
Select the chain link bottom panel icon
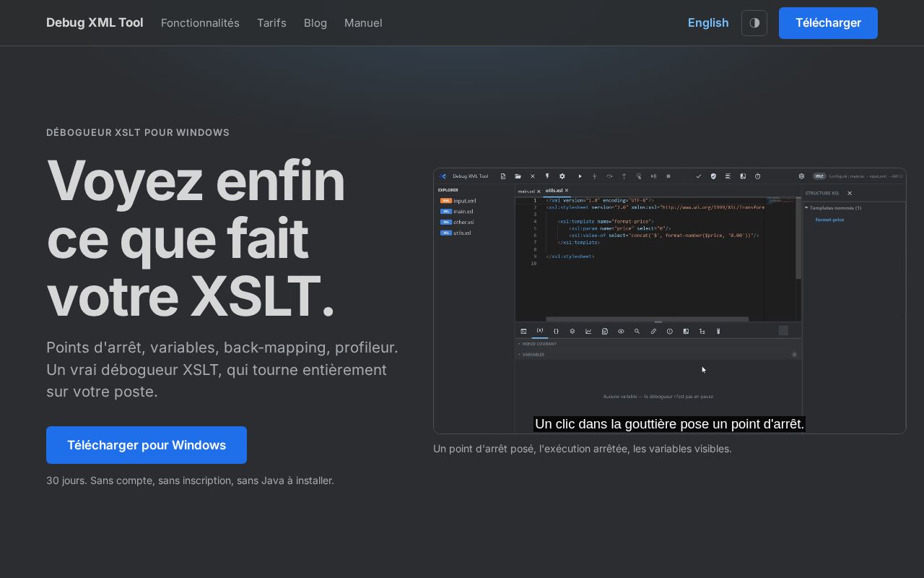coord(653,332)
